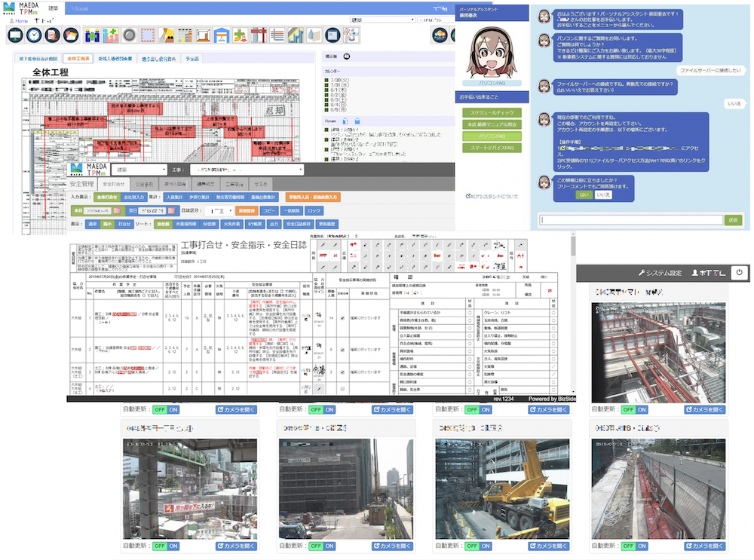Click the horizontal lines list toolbar icon
Image resolution: width=754 pixels, height=560 pixels.
tap(277, 35)
